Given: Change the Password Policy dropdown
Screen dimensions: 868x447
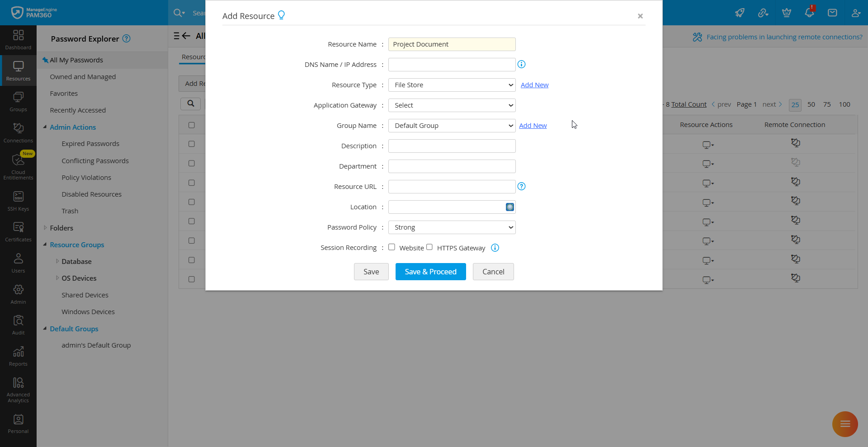Looking at the screenshot, I should coord(452,227).
